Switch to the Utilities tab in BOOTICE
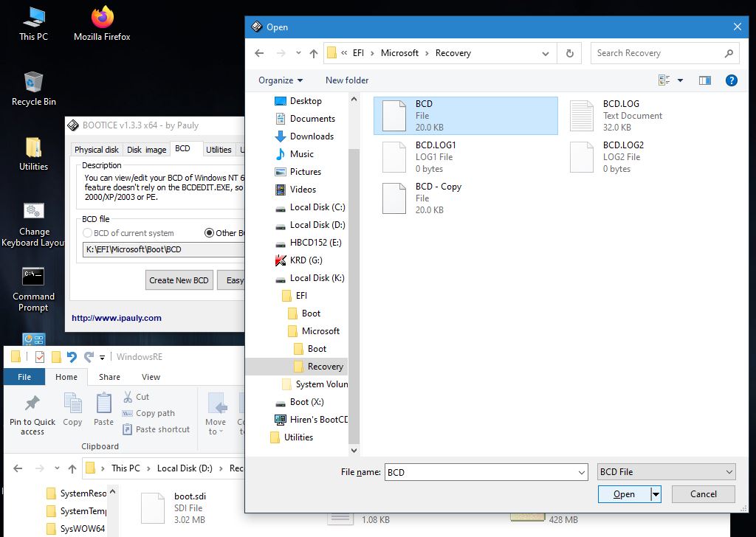The height and width of the screenshot is (537, 756). coord(219,150)
